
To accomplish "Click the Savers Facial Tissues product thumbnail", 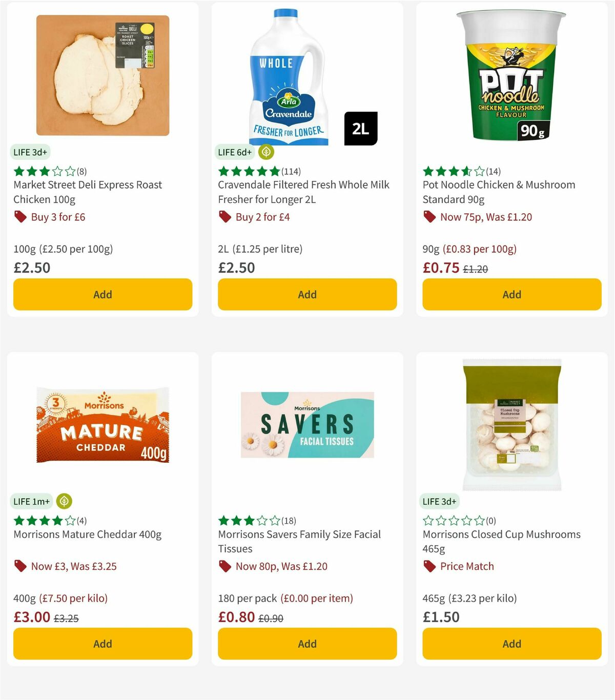I will pyautogui.click(x=306, y=425).
